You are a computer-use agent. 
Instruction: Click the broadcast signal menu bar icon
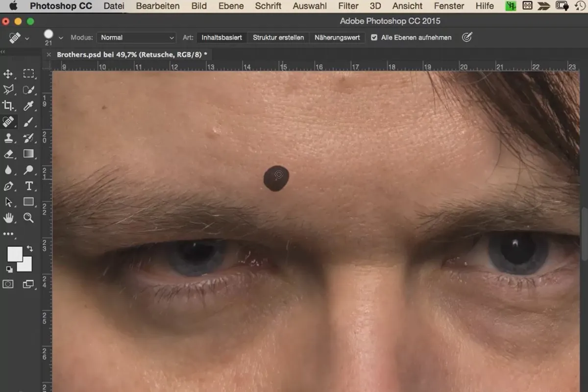click(528, 6)
